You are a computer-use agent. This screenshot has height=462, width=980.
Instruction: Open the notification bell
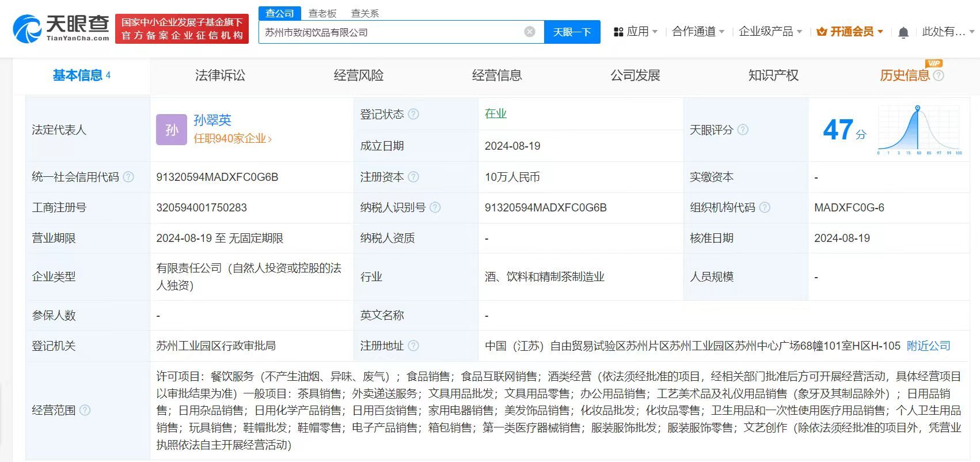(903, 32)
